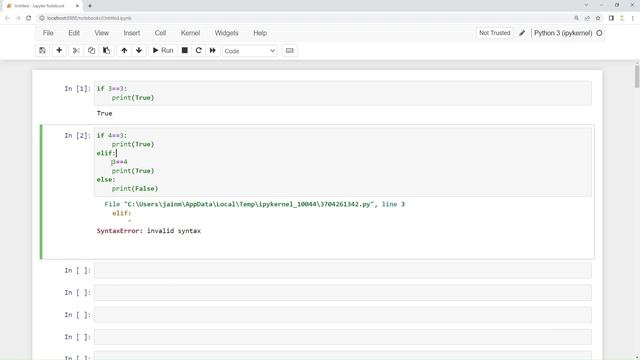Open the Insert menu
This screenshot has width=640, height=360.
[132, 33]
